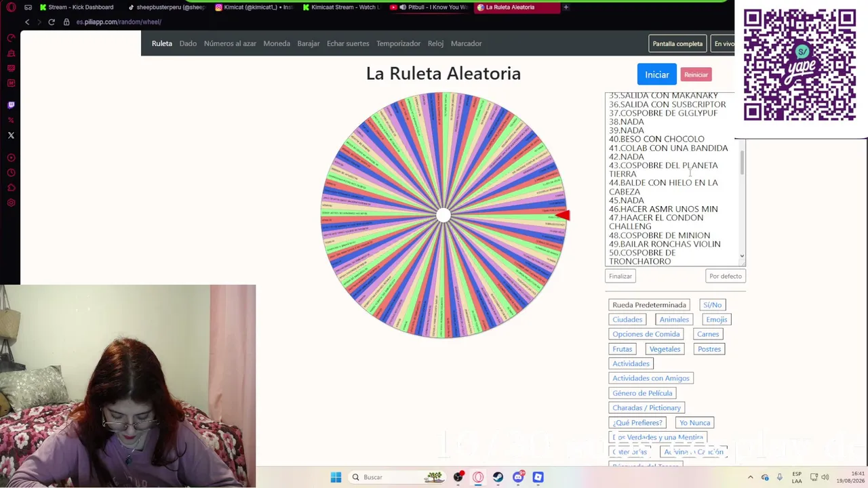The image size is (868, 488).
Task: Switch to the Kimicaat Stream tab
Action: point(341,7)
